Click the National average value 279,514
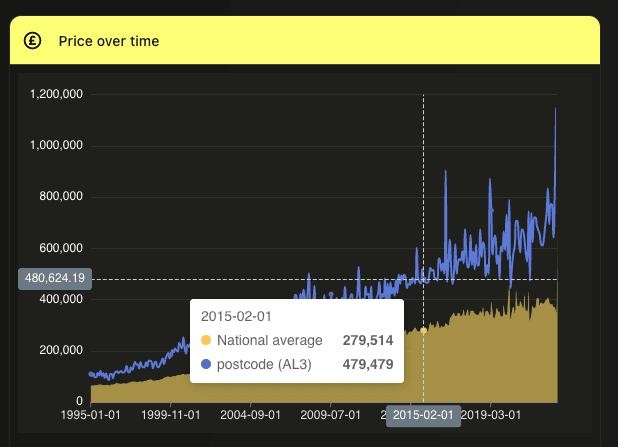 [x=368, y=341]
